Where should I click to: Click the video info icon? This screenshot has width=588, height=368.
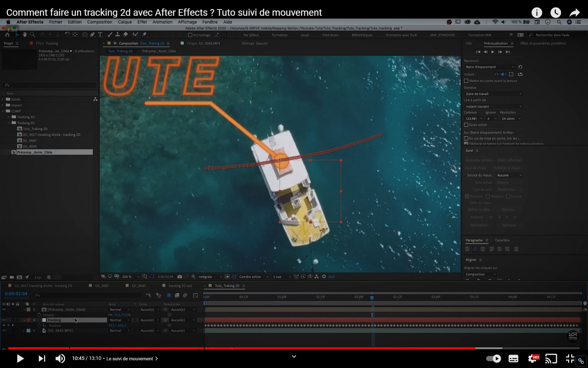pos(537,13)
